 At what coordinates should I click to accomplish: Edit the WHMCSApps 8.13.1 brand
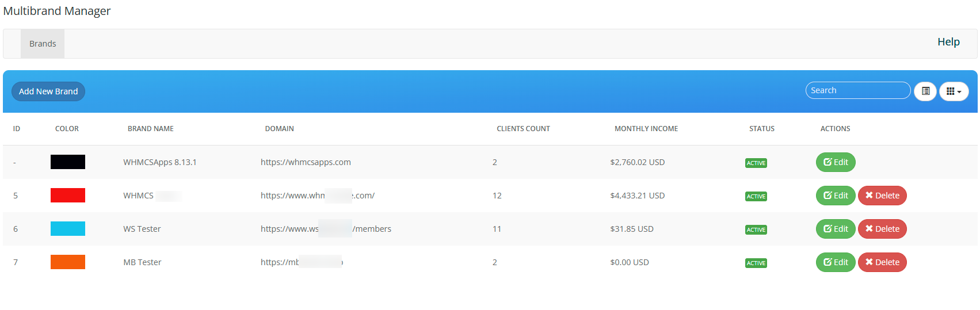click(x=835, y=162)
